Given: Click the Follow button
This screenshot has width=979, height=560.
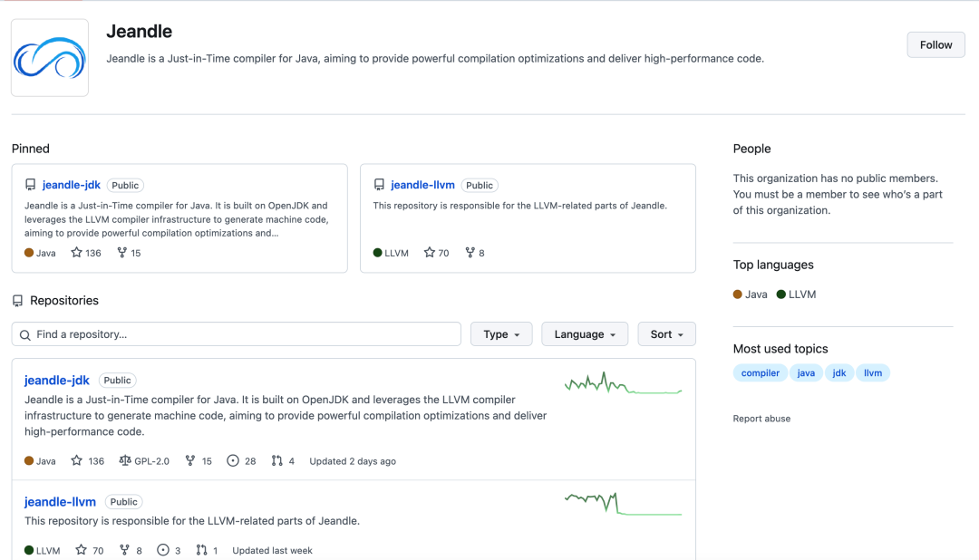Looking at the screenshot, I should pos(935,43).
